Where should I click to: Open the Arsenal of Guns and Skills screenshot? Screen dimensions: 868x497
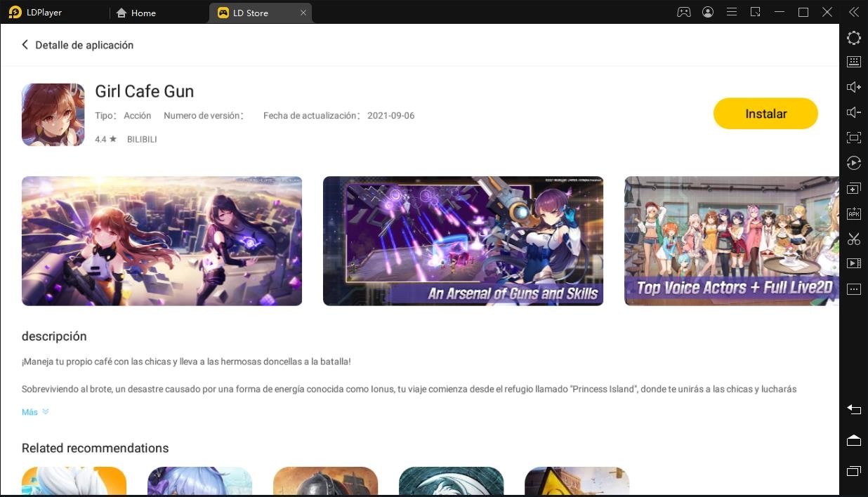[x=463, y=241]
